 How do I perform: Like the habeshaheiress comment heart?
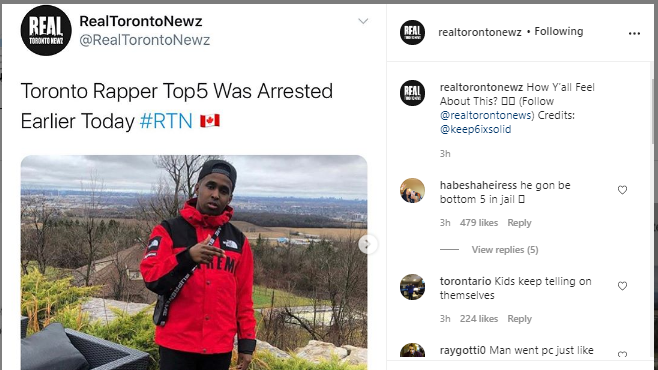click(x=622, y=190)
